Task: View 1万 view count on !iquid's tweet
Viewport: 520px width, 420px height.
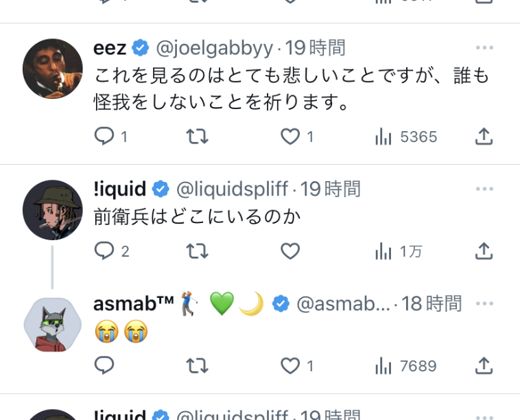Action: click(x=399, y=250)
